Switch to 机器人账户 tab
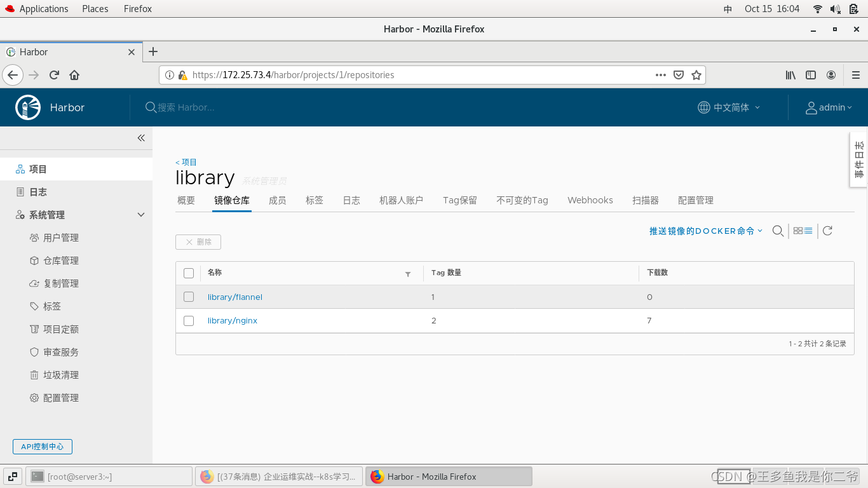Image resolution: width=868 pixels, height=488 pixels. point(401,200)
